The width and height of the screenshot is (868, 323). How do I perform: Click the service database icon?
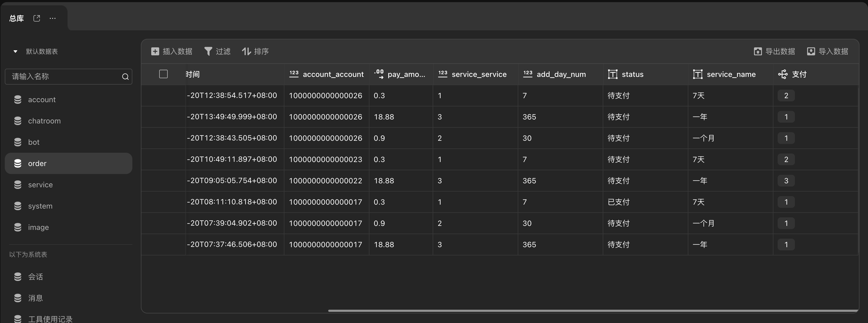[18, 185]
